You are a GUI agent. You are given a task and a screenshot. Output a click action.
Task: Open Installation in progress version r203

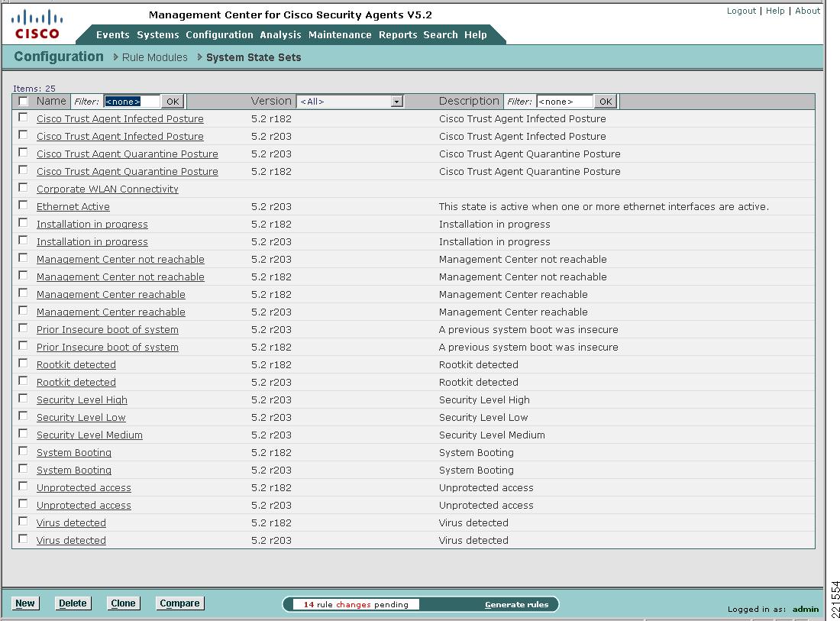tap(92, 242)
